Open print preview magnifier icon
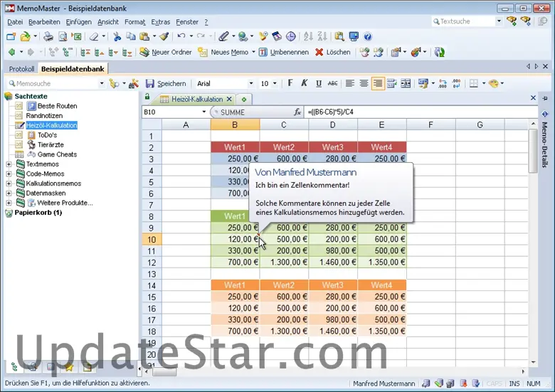 pos(63,36)
